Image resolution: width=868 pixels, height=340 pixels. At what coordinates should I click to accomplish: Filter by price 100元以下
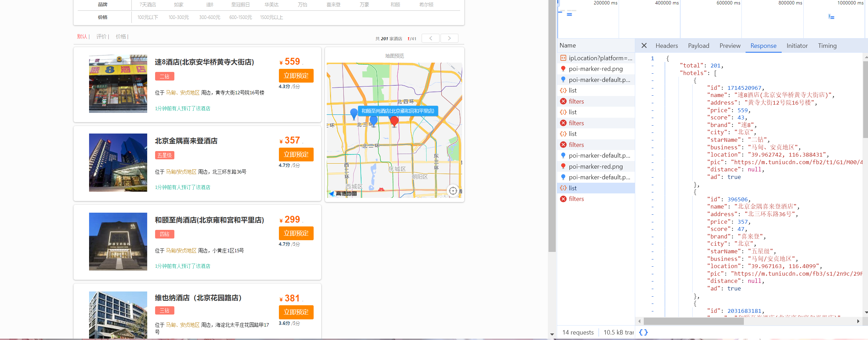pos(148,17)
